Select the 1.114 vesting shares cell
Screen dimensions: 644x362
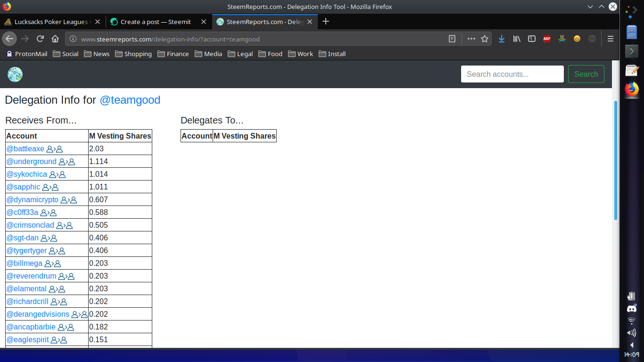120,162
